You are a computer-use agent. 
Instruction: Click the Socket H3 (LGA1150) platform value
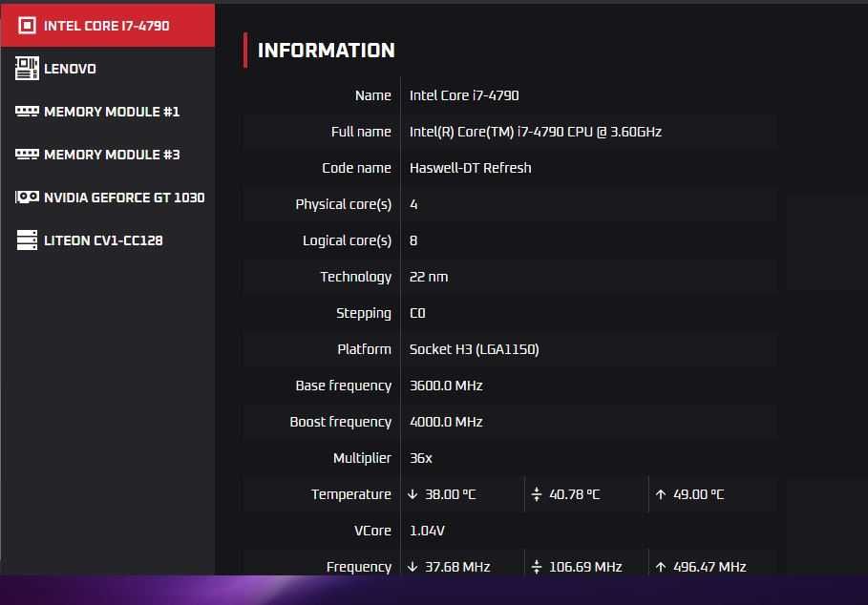tap(474, 349)
